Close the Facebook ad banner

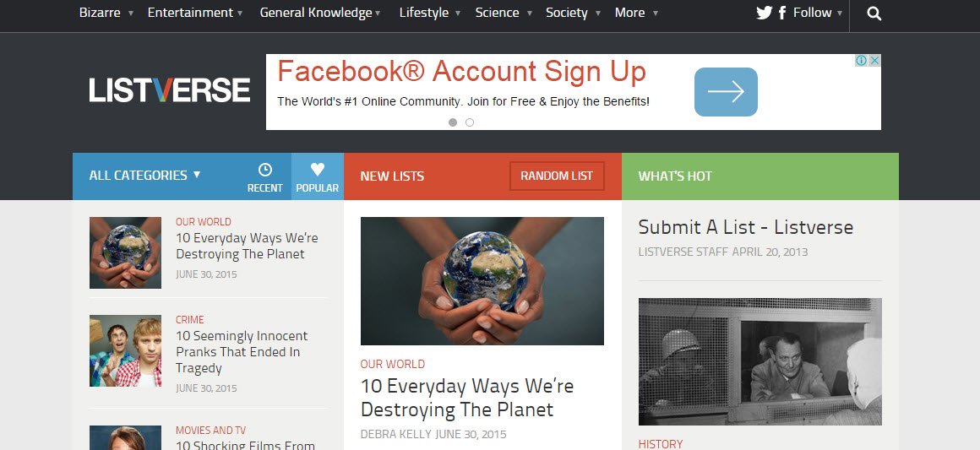coord(875,61)
